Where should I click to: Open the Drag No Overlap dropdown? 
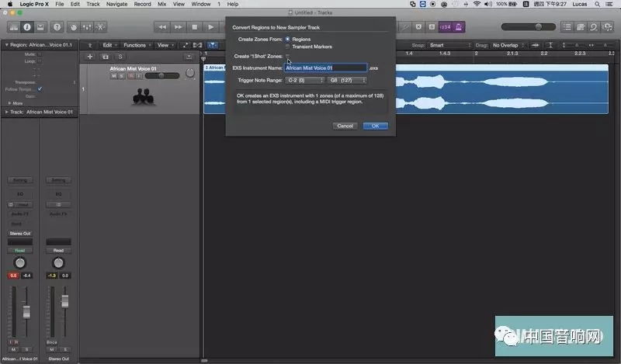pyautogui.click(x=508, y=45)
